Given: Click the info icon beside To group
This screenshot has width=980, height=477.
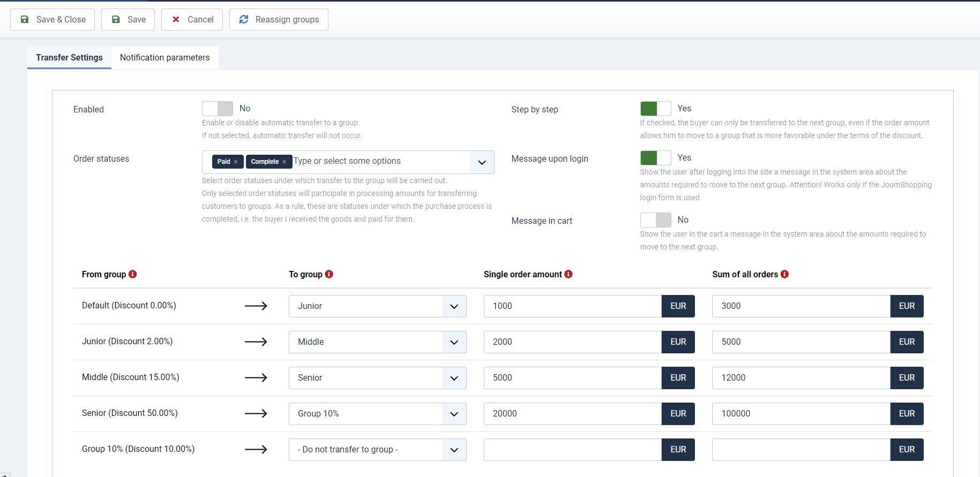Looking at the screenshot, I should [x=329, y=274].
